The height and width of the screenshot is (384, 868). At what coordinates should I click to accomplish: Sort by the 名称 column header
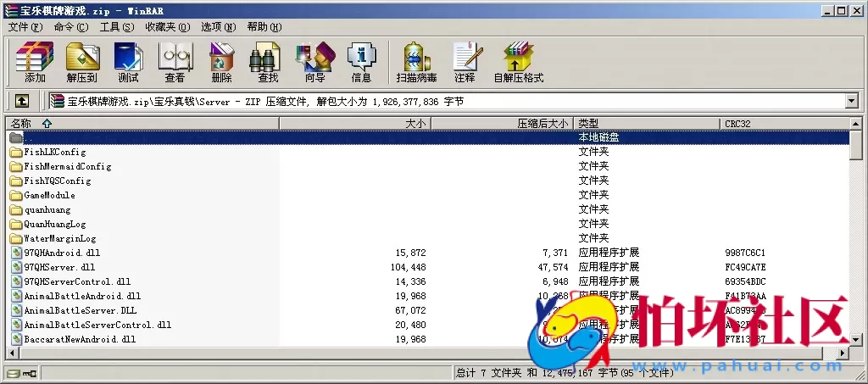(142, 124)
